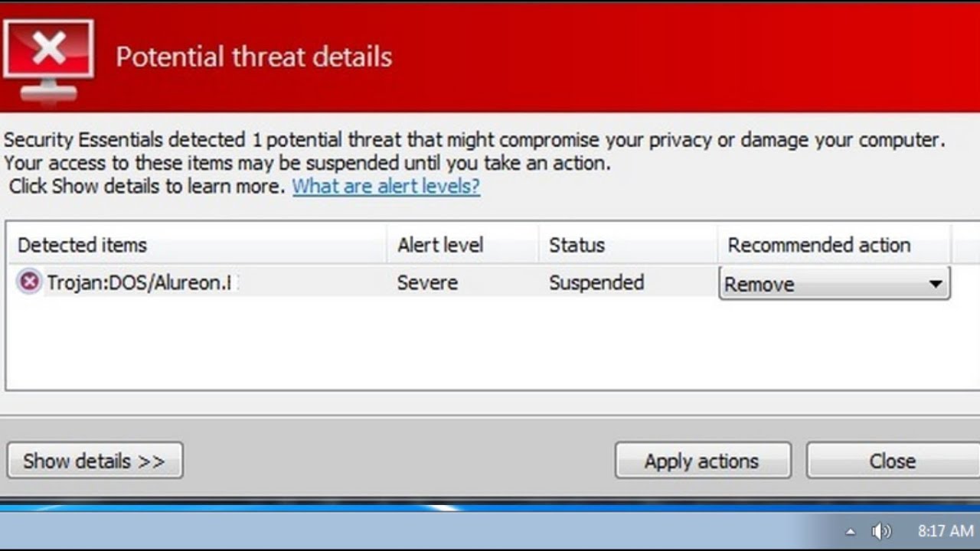Click Apply actions button
980x551 pixels.
pos(702,461)
